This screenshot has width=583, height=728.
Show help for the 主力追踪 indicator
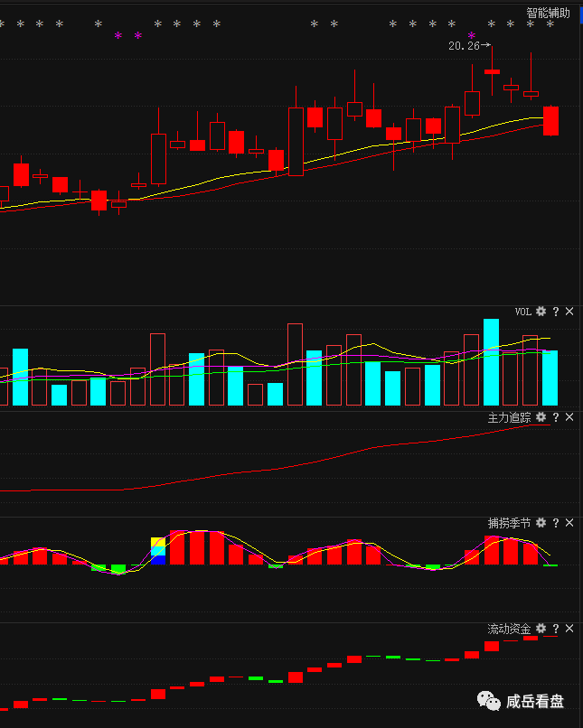(x=556, y=417)
